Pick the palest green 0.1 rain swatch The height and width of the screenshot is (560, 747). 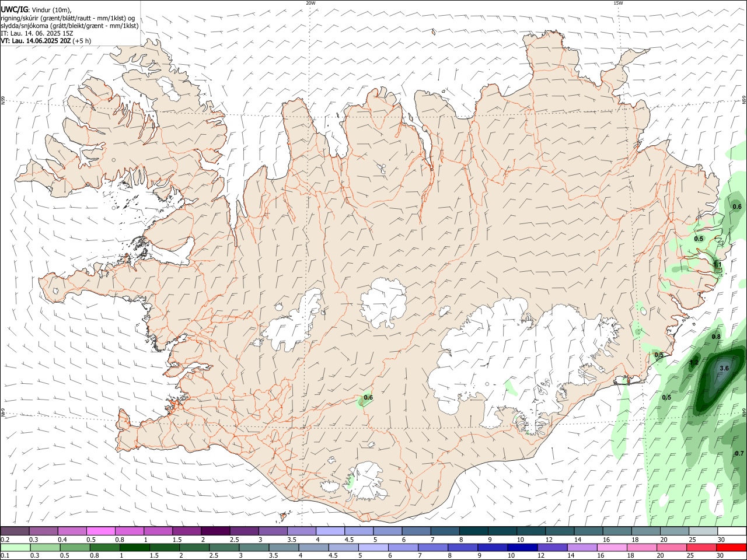coord(15,548)
